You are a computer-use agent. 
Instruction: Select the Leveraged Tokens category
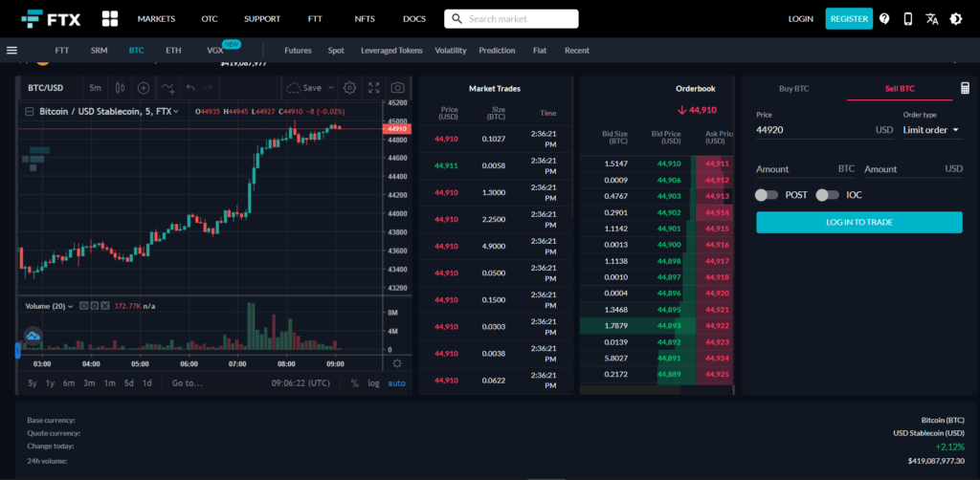391,50
